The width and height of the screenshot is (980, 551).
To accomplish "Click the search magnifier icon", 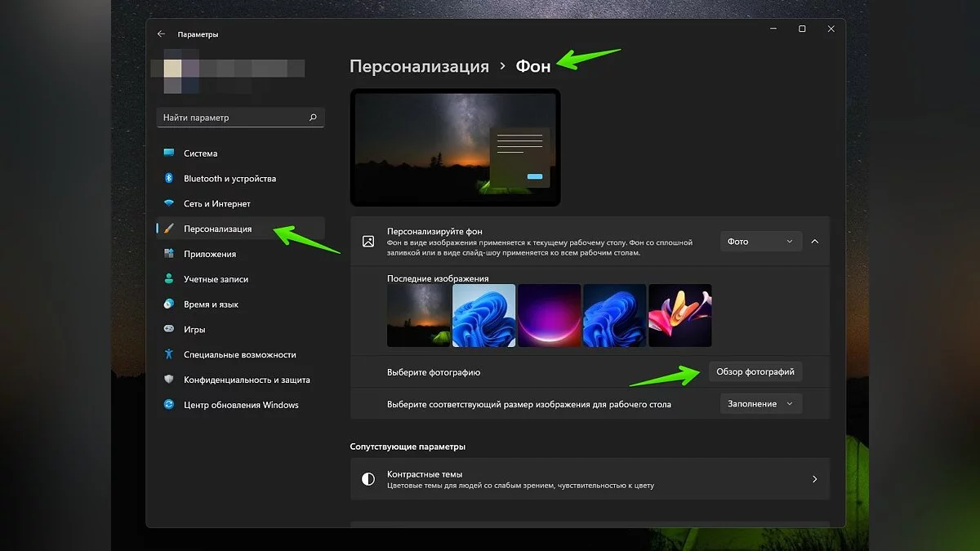I will coord(313,118).
